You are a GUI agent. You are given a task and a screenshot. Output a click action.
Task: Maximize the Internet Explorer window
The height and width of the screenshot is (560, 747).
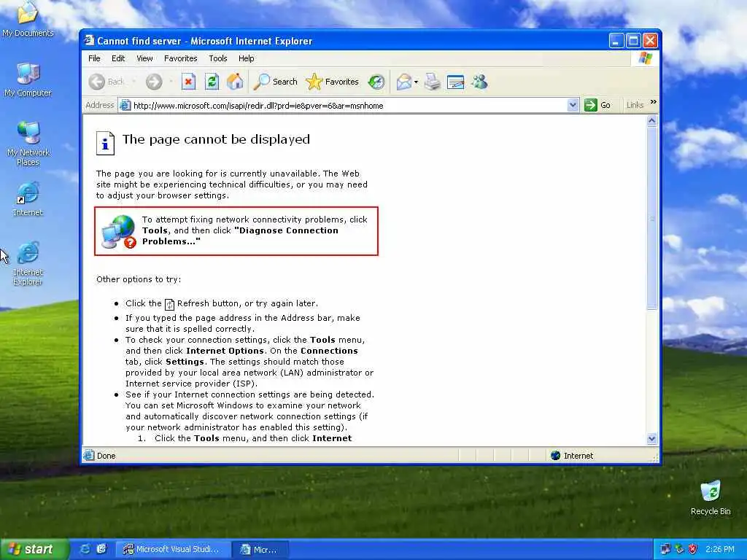[633, 41]
